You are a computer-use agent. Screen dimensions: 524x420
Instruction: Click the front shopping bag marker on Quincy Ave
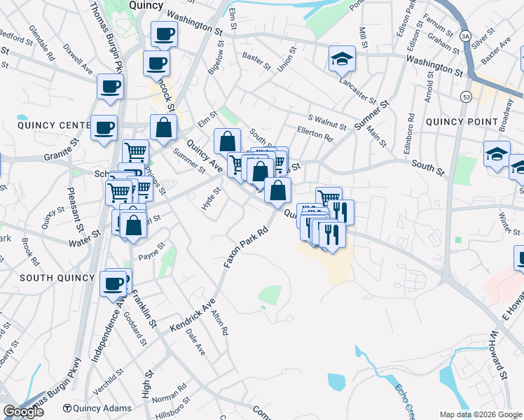(261, 173)
